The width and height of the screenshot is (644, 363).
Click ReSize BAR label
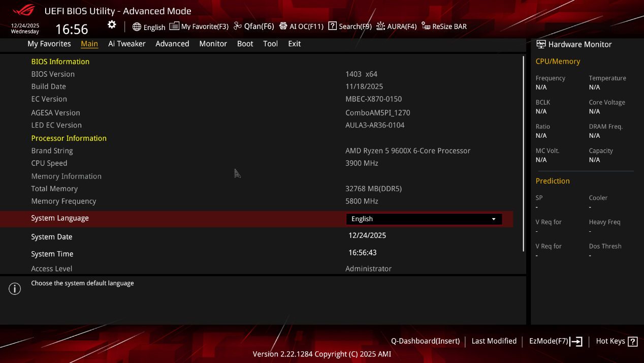(x=449, y=26)
